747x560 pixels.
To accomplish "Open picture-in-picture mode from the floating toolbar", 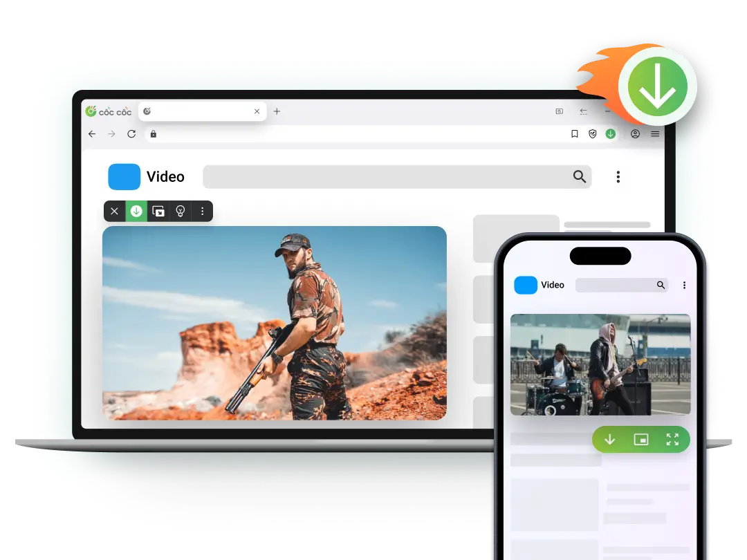I will pos(158,211).
